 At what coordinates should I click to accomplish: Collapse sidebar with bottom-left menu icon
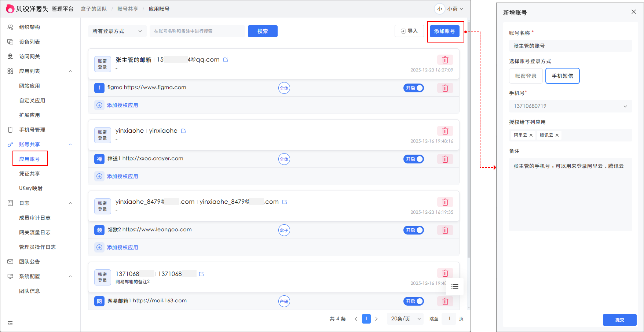10,323
